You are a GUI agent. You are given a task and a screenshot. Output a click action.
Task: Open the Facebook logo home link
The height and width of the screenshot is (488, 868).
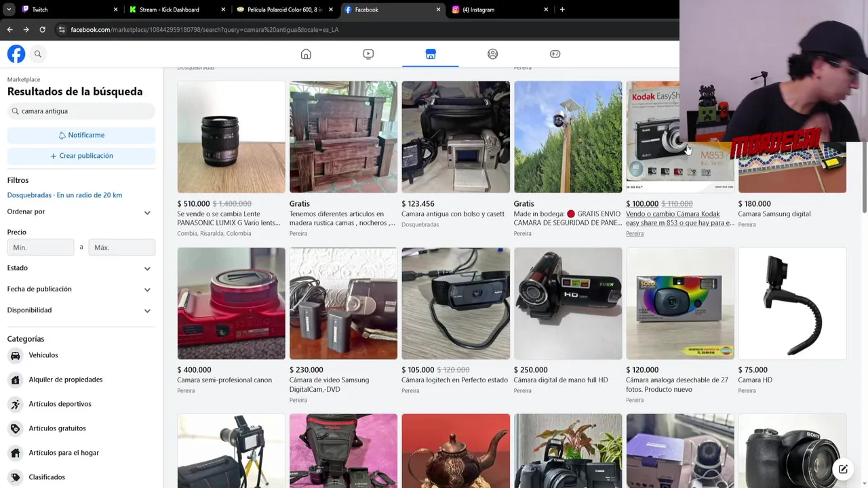16,54
